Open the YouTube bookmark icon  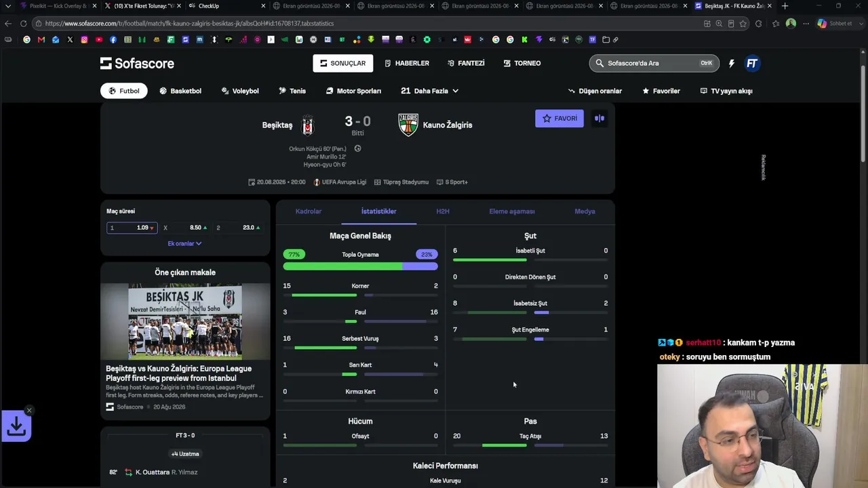click(x=99, y=39)
